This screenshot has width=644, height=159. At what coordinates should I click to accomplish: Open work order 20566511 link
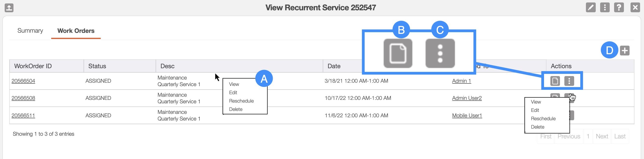coord(23,116)
